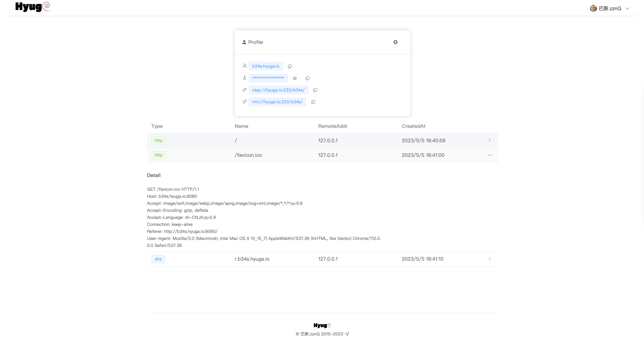Click the rmi://hyuga.io:233/b34s/ link tag
Image resolution: width=644 pixels, height=340 pixels.
[x=277, y=102]
